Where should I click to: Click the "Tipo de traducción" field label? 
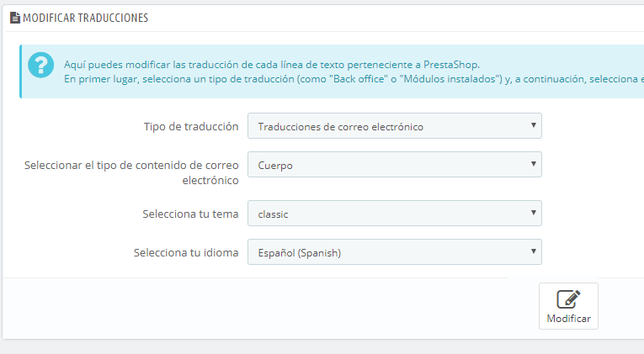pyautogui.click(x=191, y=126)
